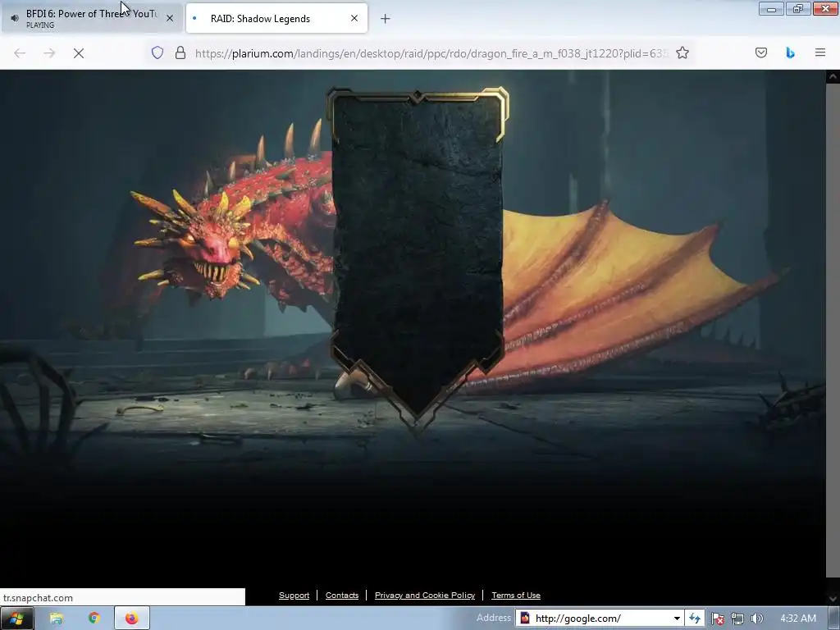
Task: Stop loading the page
Action: point(79,53)
